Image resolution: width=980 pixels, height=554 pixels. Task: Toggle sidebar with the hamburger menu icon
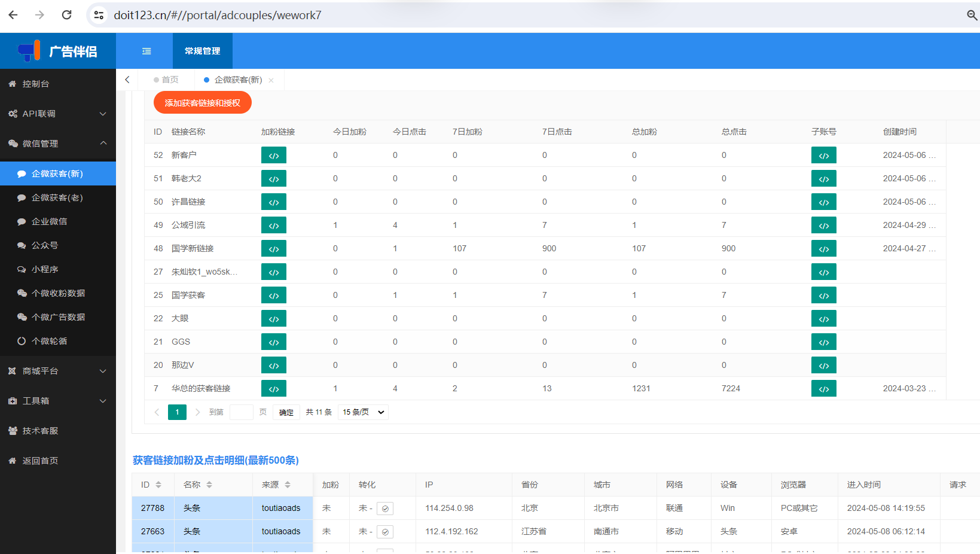(x=146, y=51)
